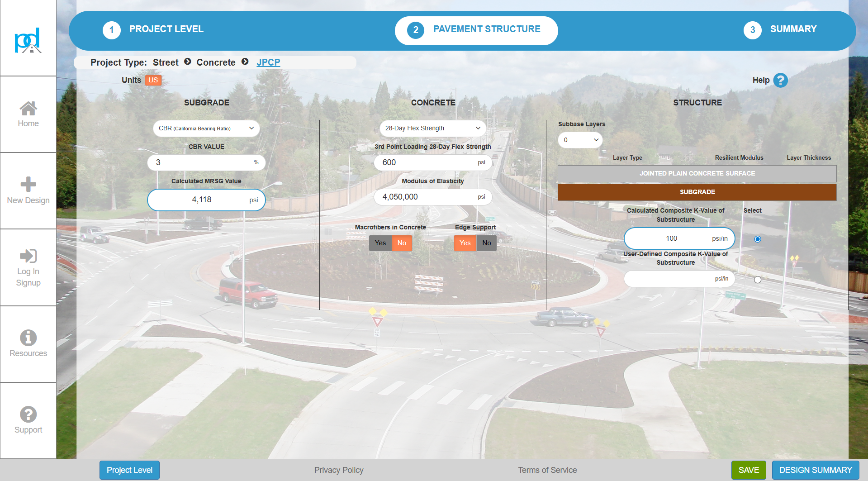Select the User-Defined Composite K-Value radio
The image size is (868, 481).
(758, 280)
